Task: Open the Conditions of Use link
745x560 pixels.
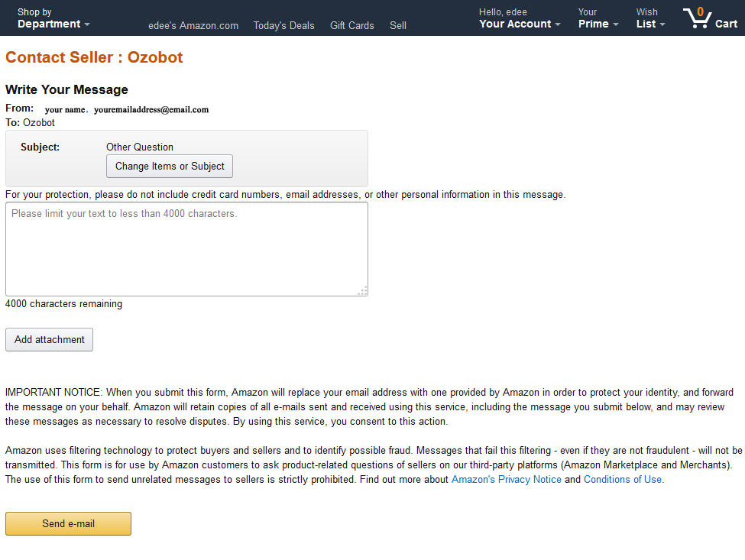Action: [623, 479]
